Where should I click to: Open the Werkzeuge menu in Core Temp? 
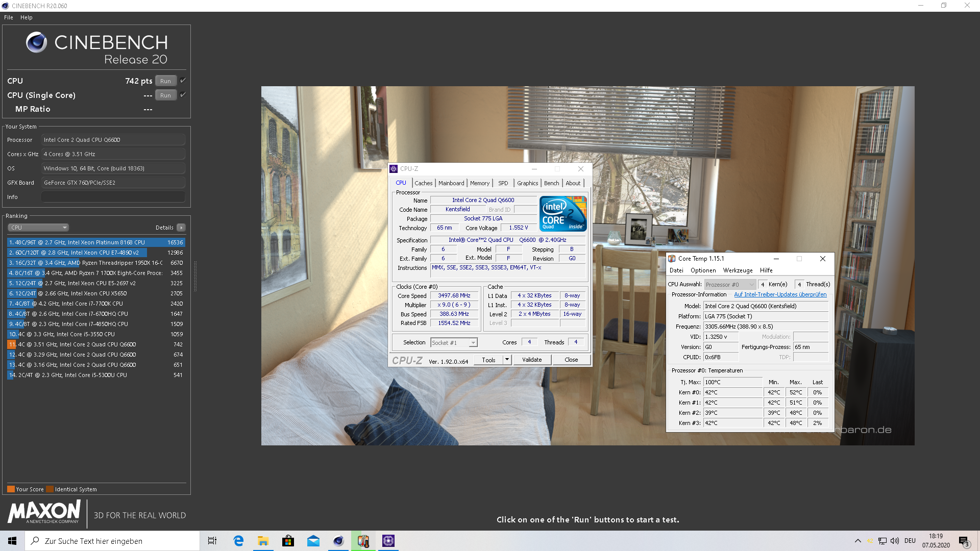point(738,270)
